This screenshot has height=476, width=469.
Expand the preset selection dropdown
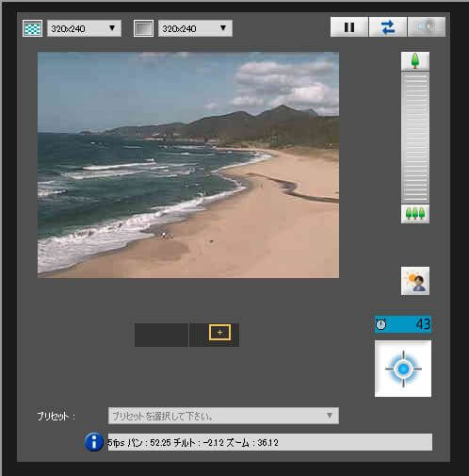pos(223,416)
